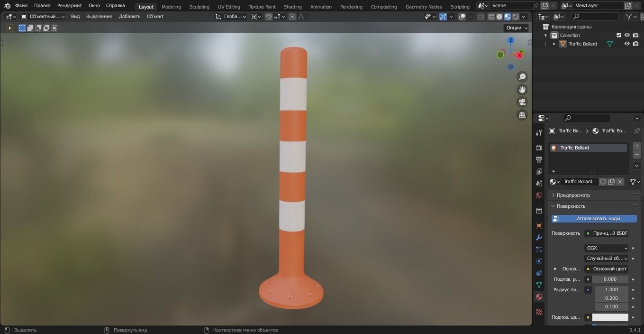
Task: Click the viewport zoom magnifier icon
Action: coord(522,77)
